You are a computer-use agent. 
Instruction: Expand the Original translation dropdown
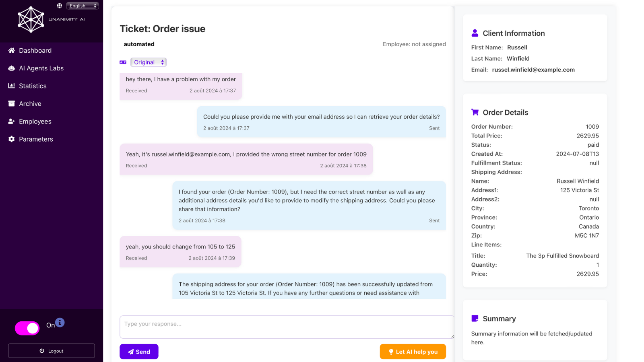[149, 62]
